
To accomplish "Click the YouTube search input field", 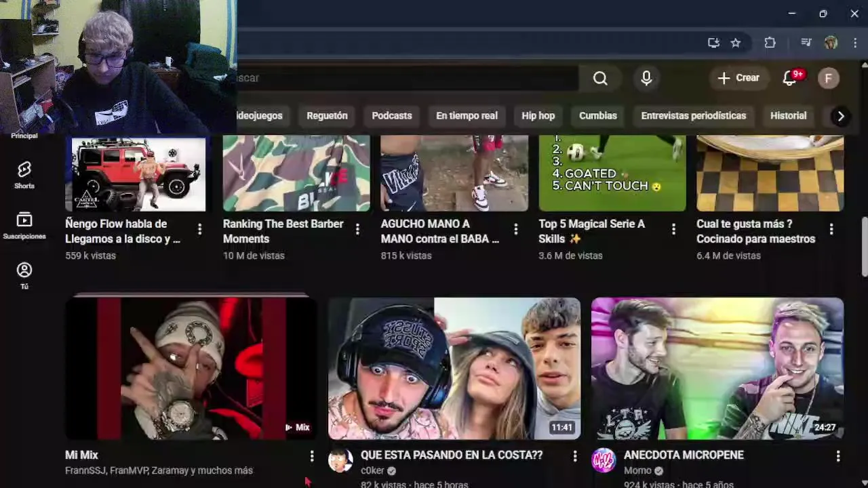I will coord(407,78).
